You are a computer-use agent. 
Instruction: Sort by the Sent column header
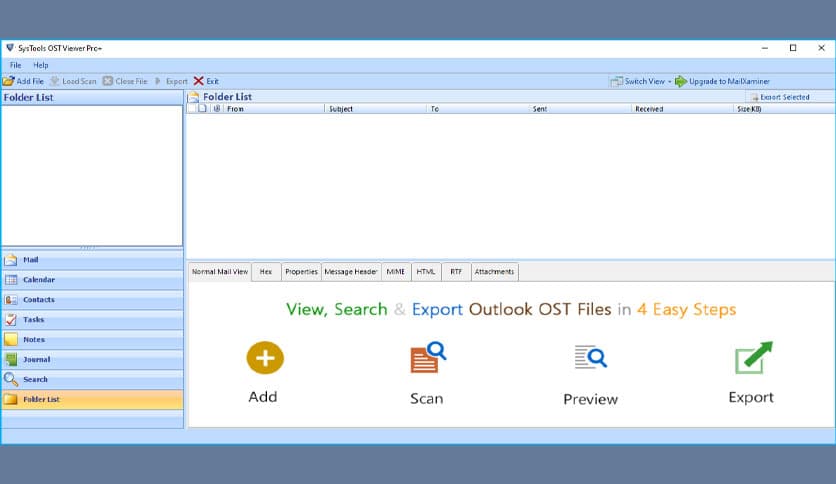coord(580,109)
